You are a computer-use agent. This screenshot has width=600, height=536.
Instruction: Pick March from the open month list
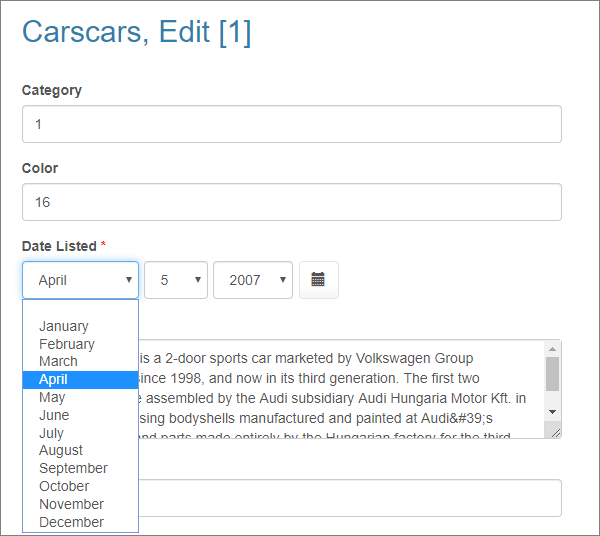click(80, 362)
